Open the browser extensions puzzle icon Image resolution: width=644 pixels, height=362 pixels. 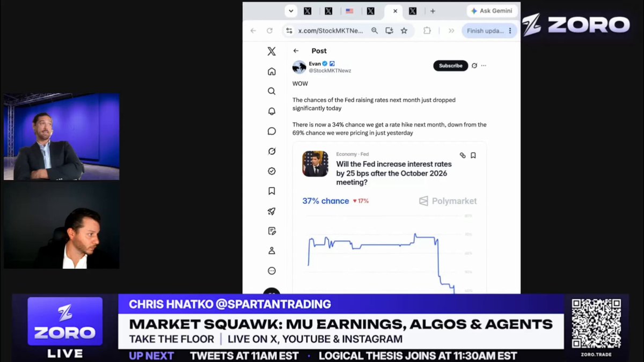[427, 31]
